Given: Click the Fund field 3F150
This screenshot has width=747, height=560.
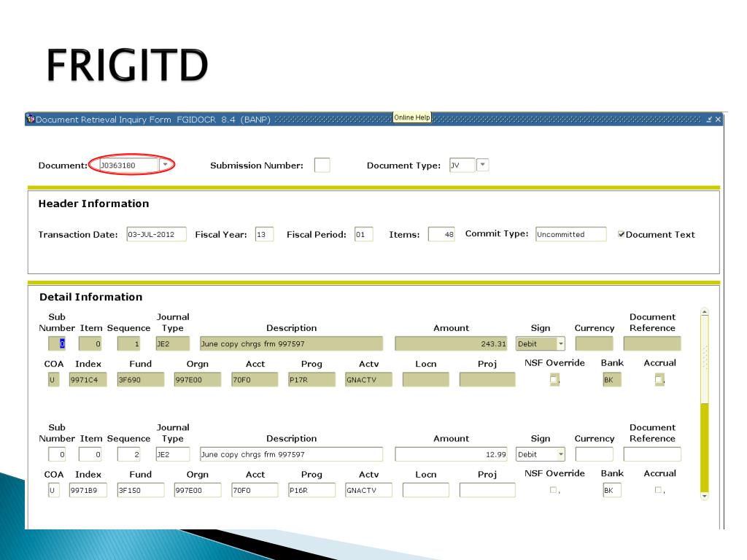Looking at the screenshot, I should [x=141, y=491].
